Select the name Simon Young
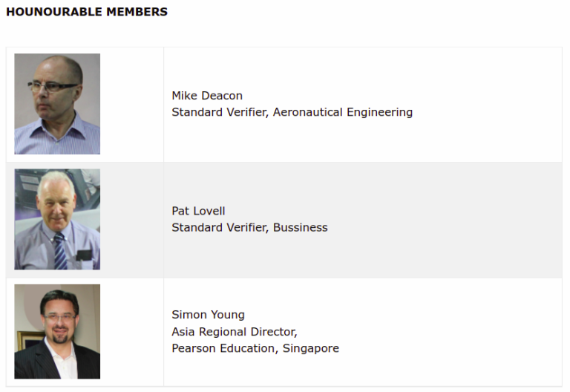The image size is (570, 392). pyautogui.click(x=209, y=315)
